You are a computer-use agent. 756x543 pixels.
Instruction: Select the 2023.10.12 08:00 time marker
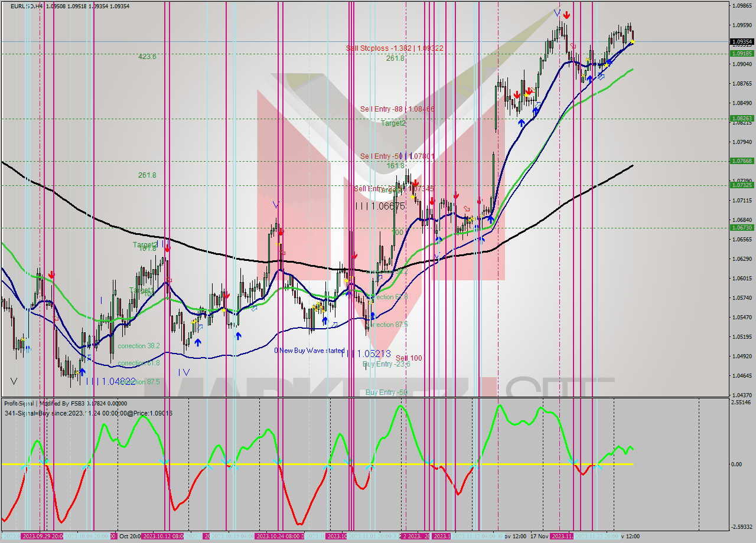pyautogui.click(x=163, y=537)
